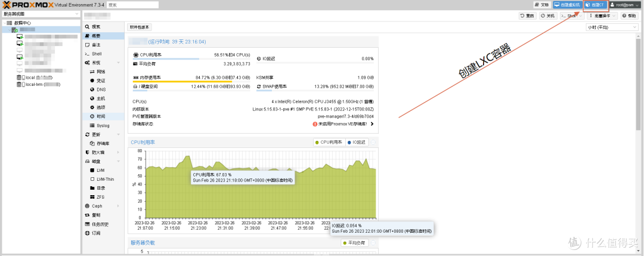Viewport: 644px width, 256px height.
Task: Toggle the CPU利用率 legend series
Action: (329, 142)
